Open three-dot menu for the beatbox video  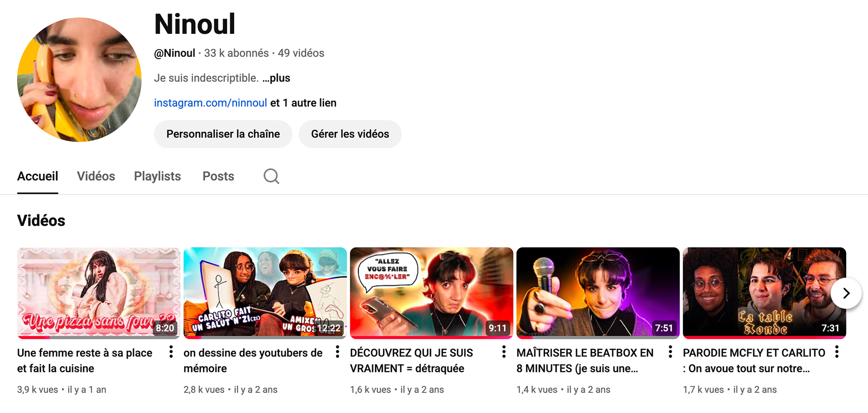pyautogui.click(x=670, y=352)
